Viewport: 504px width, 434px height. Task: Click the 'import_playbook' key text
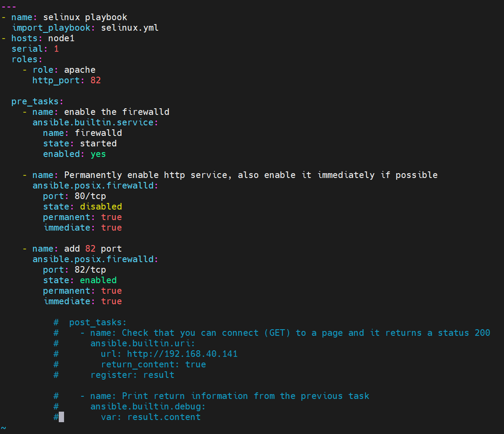[x=51, y=28]
